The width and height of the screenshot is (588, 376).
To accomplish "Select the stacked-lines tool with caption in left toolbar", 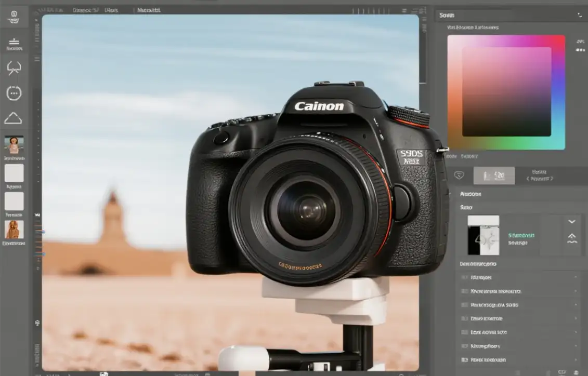I will coord(14,44).
